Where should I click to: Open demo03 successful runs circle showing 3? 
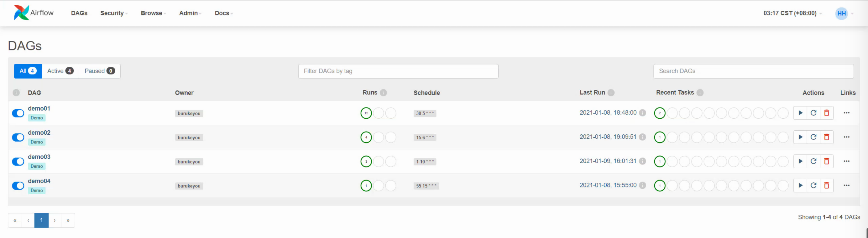[366, 161]
